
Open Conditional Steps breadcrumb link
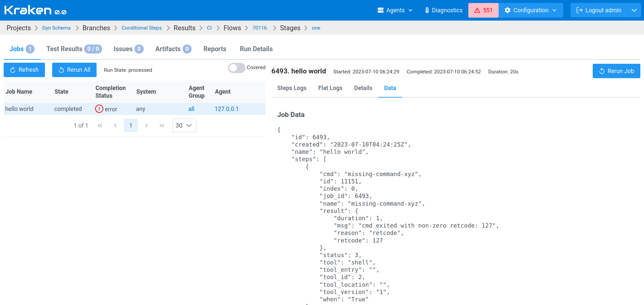coord(142,28)
